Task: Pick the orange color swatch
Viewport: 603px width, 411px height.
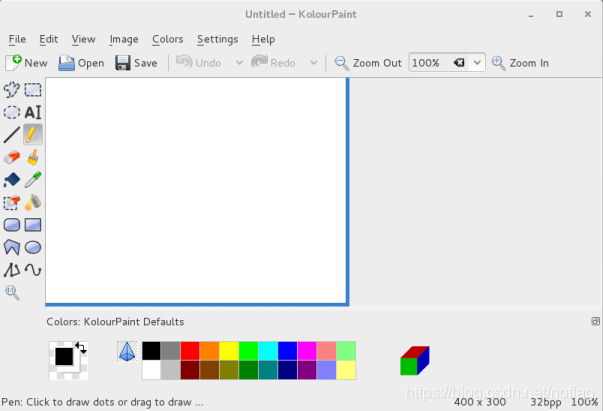Action: click(x=210, y=351)
